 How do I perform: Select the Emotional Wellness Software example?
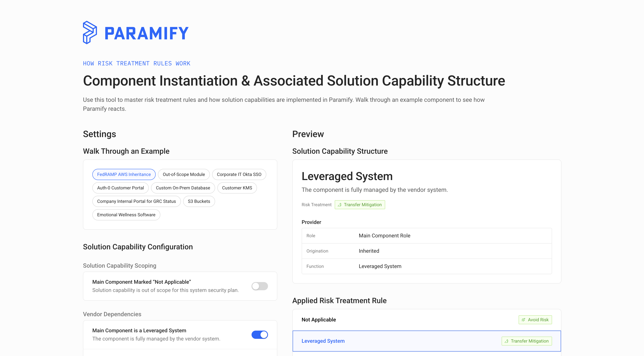pos(126,215)
